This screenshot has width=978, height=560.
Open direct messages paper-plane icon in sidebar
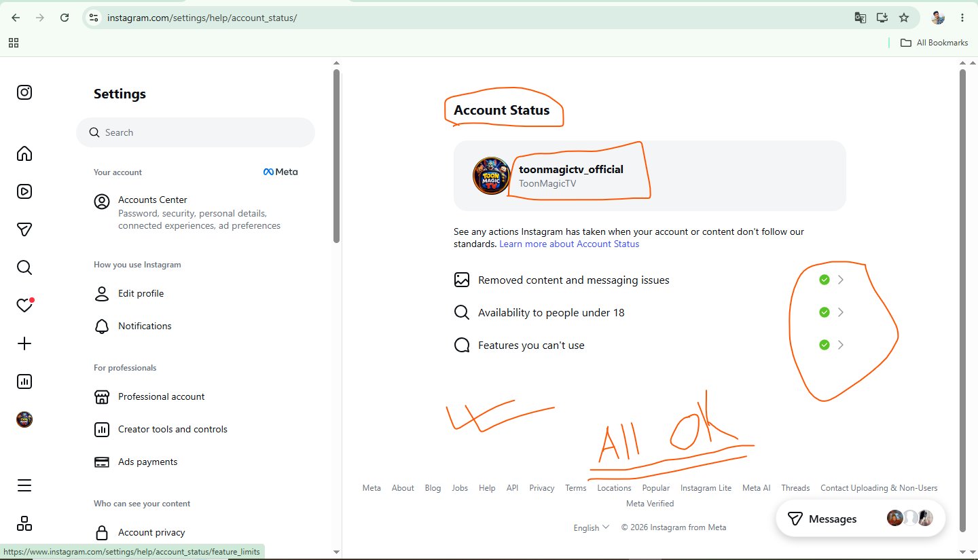tap(24, 229)
